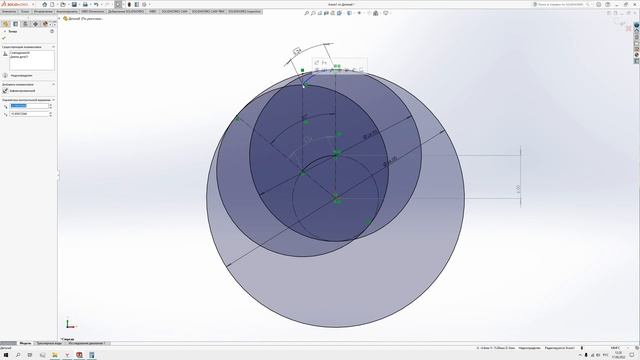Switch to ConfigurationManager tab icon
Viewport: 640px width, 360px height.
25,24
